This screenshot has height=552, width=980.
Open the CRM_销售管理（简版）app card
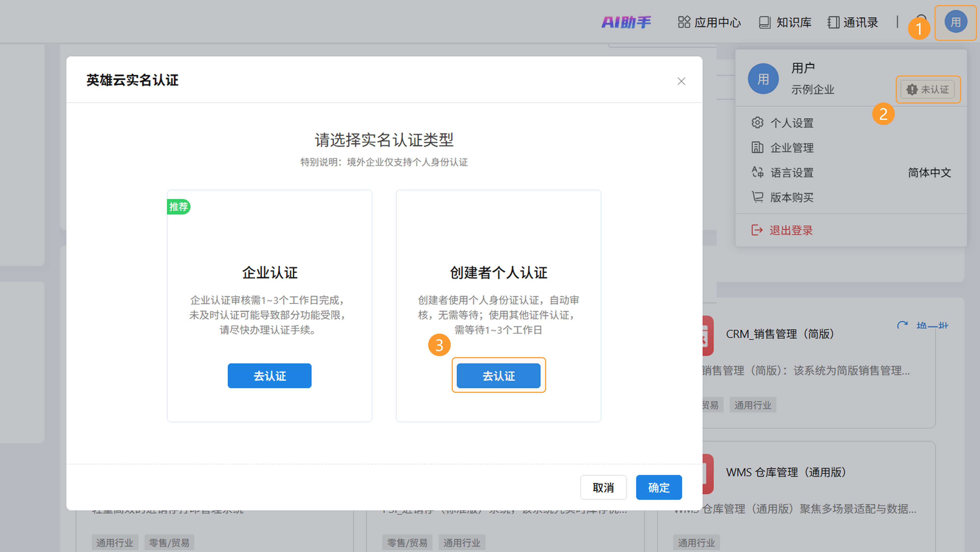[x=780, y=334]
